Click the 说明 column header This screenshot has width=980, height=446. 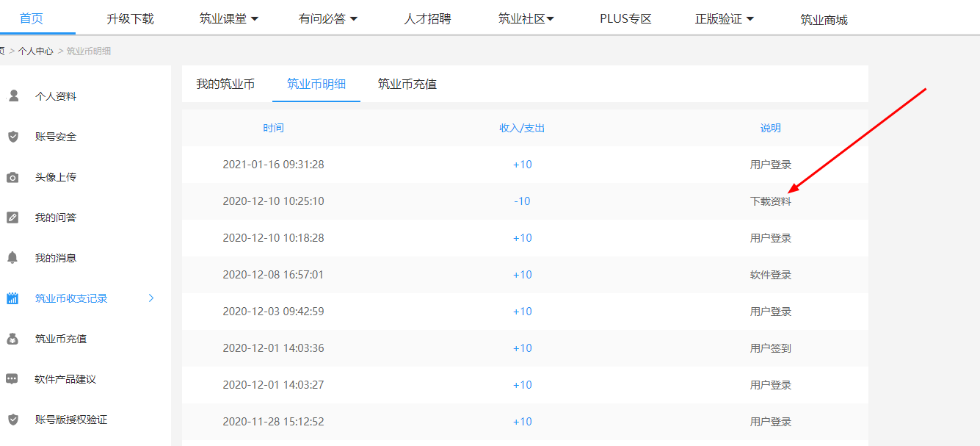click(771, 128)
